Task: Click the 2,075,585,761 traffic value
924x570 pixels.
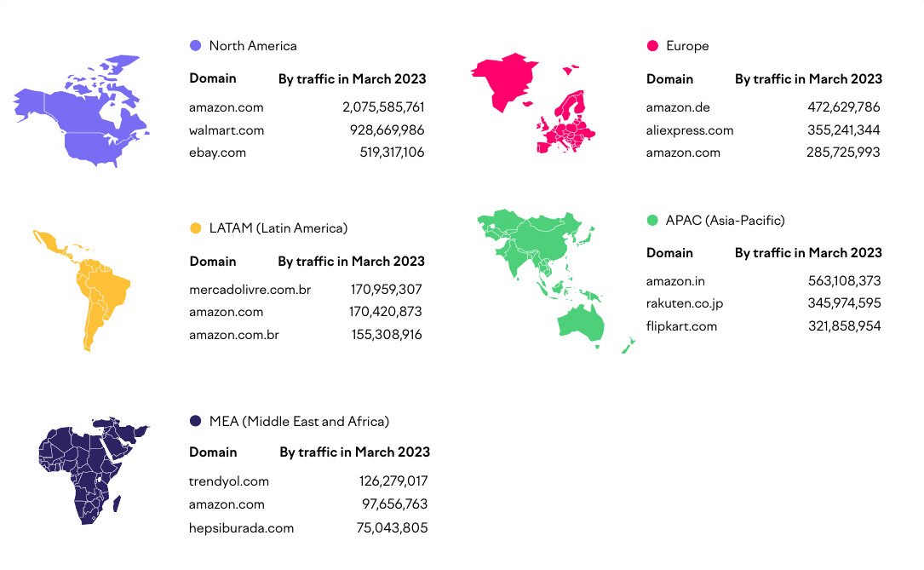Action: pos(383,107)
